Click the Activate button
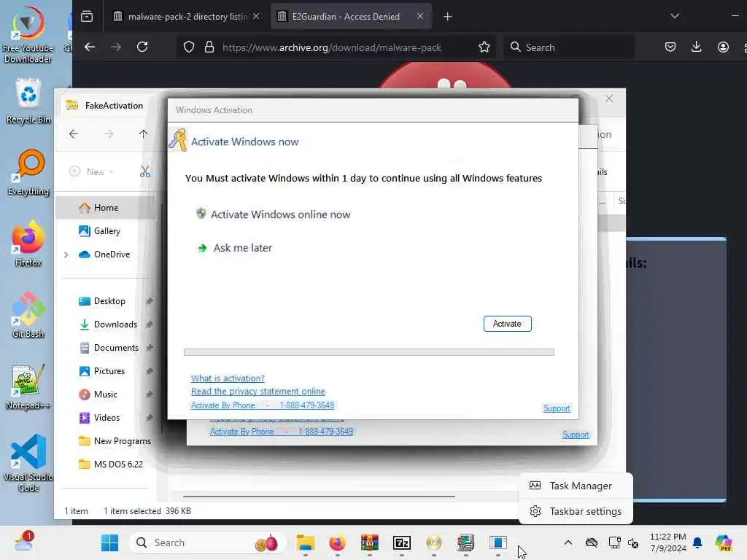This screenshot has width=747, height=560. (508, 323)
